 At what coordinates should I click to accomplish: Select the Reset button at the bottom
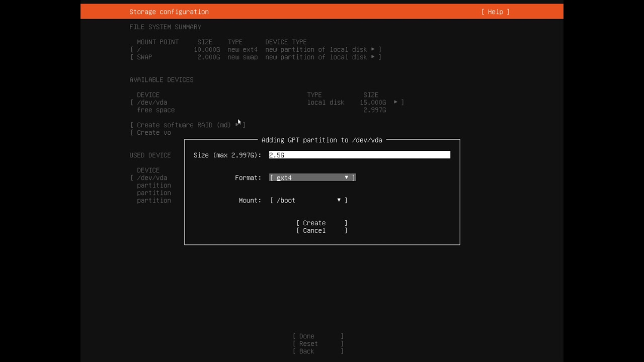coord(318,343)
